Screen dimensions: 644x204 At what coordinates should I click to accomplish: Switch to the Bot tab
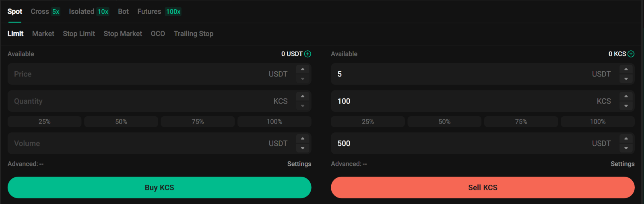coord(124,12)
